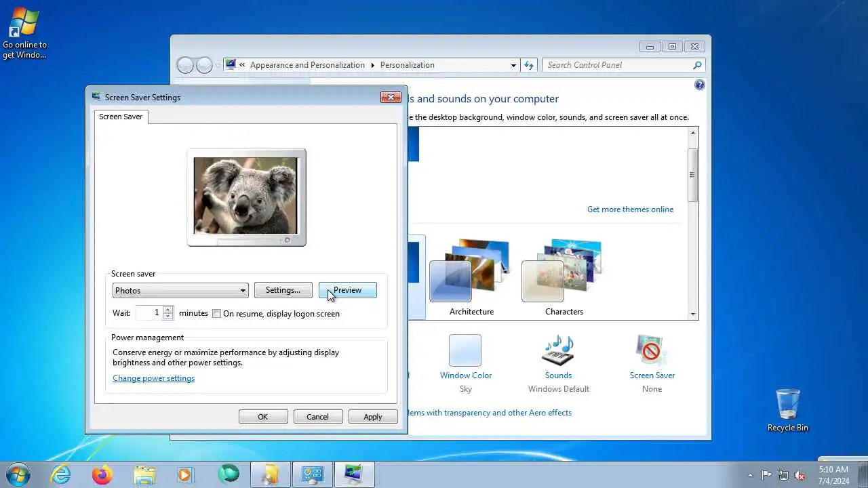Click the green round app icon on taskbar
The width and height of the screenshot is (868, 488).
tap(229, 474)
